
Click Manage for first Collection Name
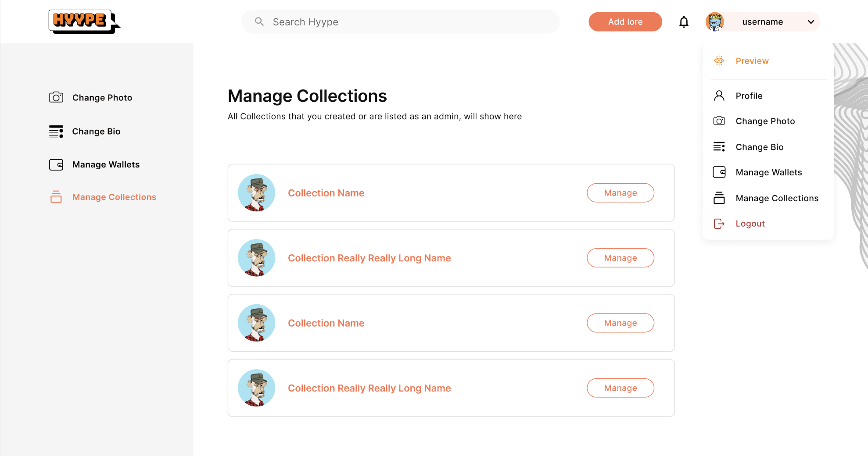[621, 193]
